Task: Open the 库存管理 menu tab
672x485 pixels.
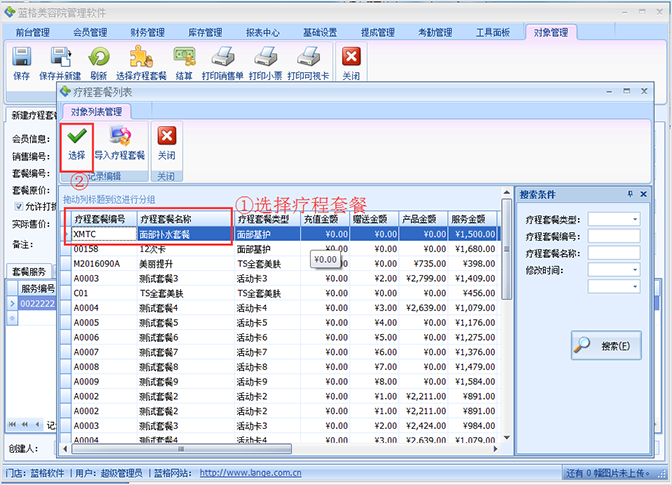Action: tap(205, 32)
